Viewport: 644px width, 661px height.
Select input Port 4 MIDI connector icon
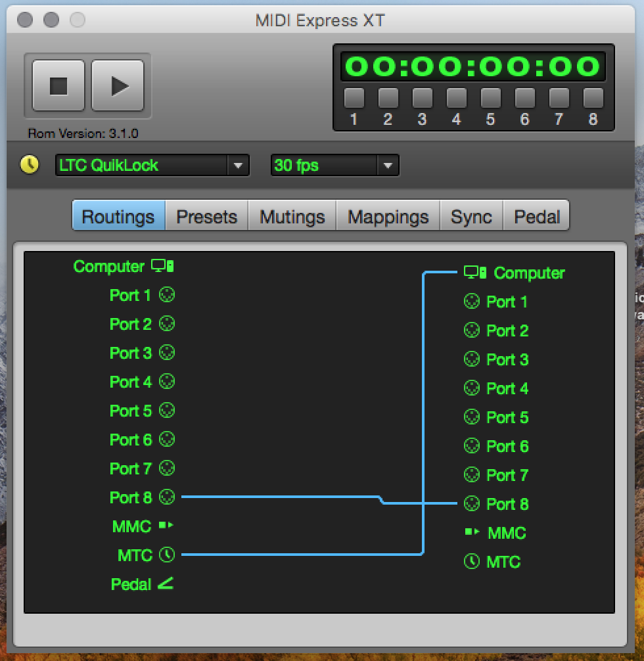(167, 382)
